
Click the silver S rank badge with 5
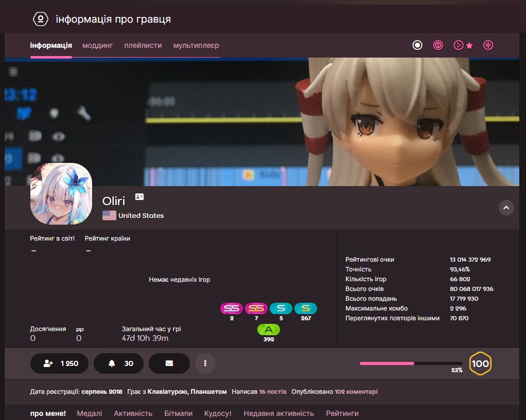pyautogui.click(x=281, y=308)
